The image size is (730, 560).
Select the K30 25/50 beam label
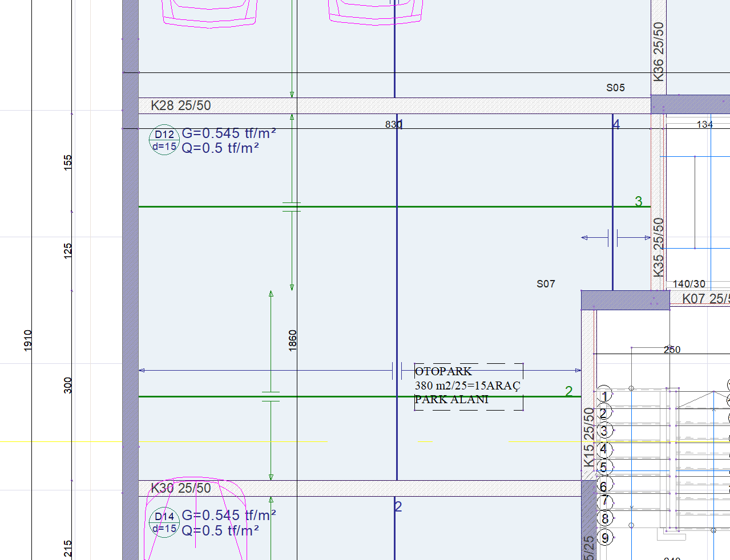coord(181,488)
